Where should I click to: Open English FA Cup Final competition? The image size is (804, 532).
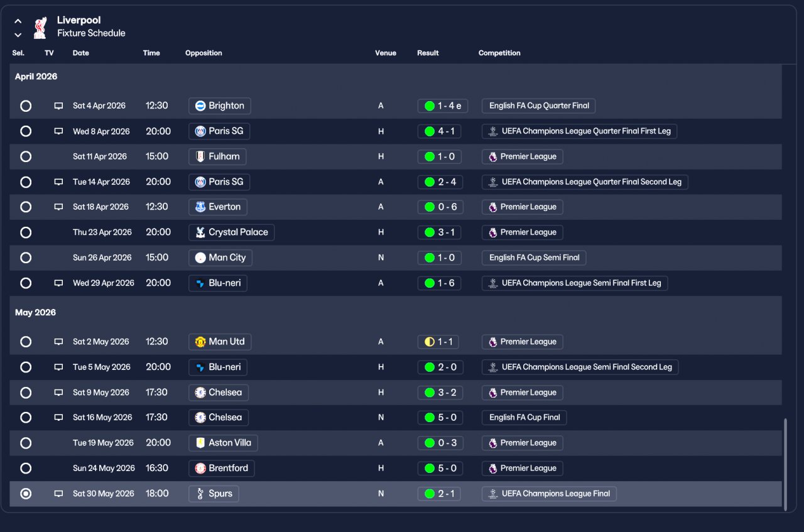pyautogui.click(x=524, y=418)
